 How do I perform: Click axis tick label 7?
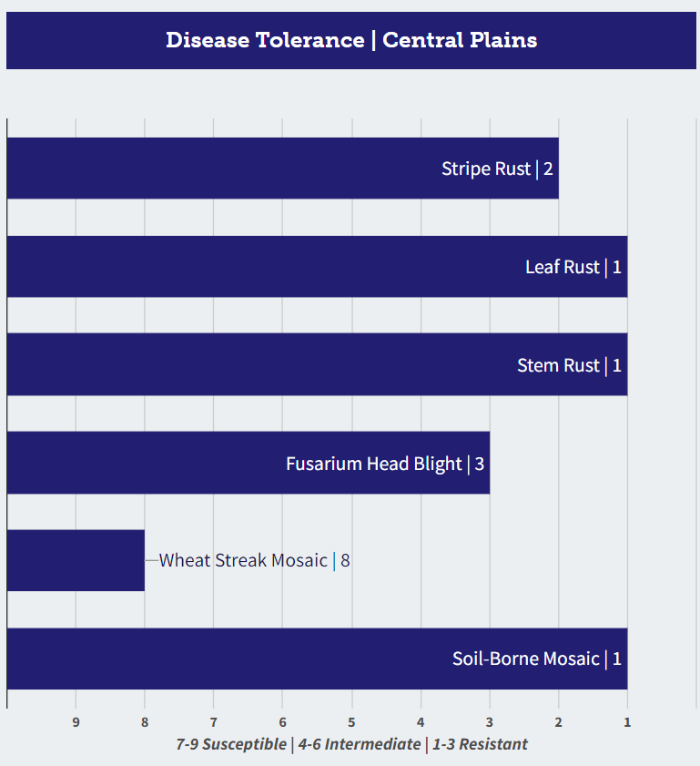[213, 722]
